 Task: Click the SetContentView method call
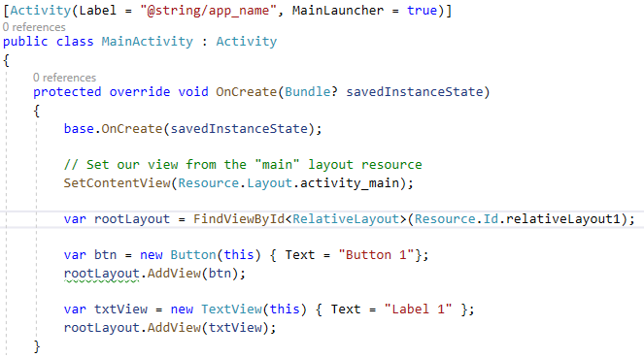tap(118, 183)
